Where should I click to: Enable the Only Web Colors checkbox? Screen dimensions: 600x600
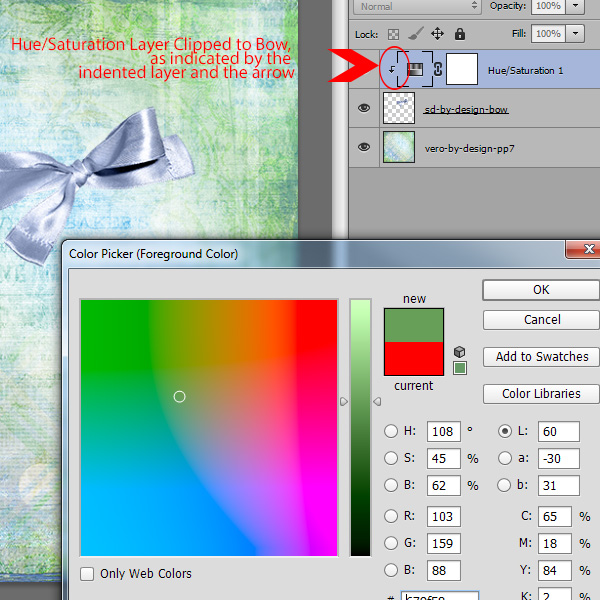click(x=87, y=574)
